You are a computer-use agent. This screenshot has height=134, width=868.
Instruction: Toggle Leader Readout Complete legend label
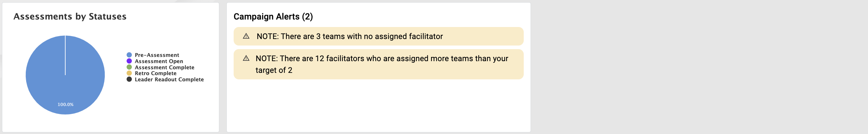pos(169,79)
